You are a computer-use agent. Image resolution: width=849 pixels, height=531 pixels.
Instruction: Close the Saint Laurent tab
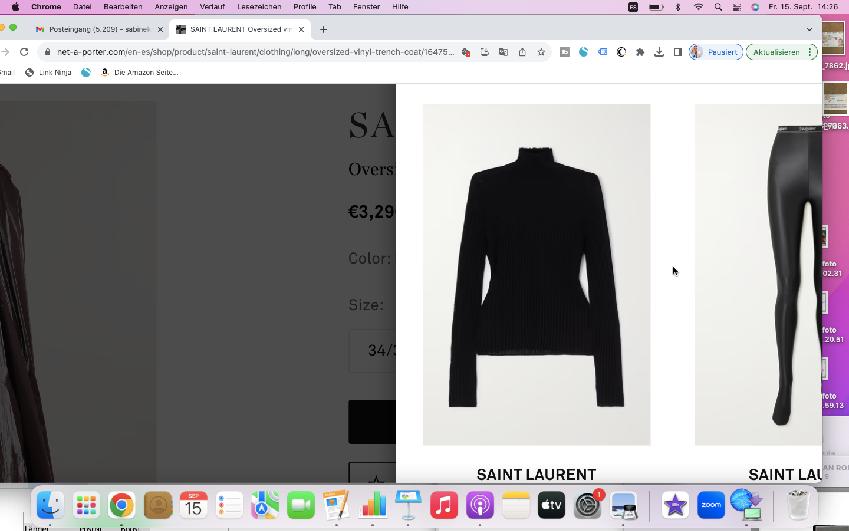(302, 30)
